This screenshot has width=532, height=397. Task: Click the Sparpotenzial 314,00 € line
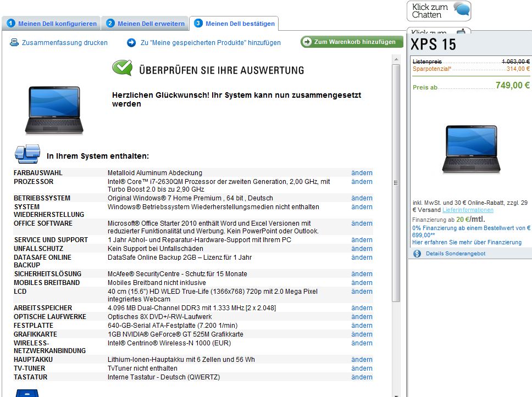471,69
